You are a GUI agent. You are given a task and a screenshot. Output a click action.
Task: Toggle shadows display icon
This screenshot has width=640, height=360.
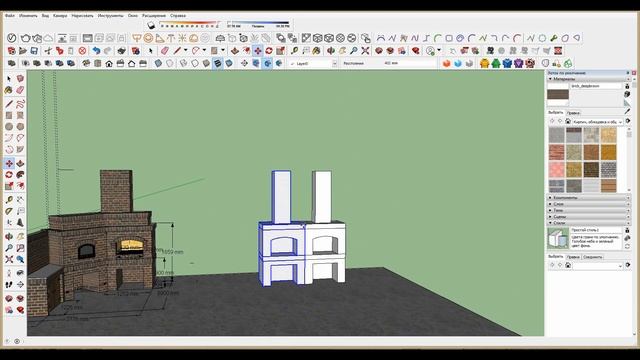[151, 26]
